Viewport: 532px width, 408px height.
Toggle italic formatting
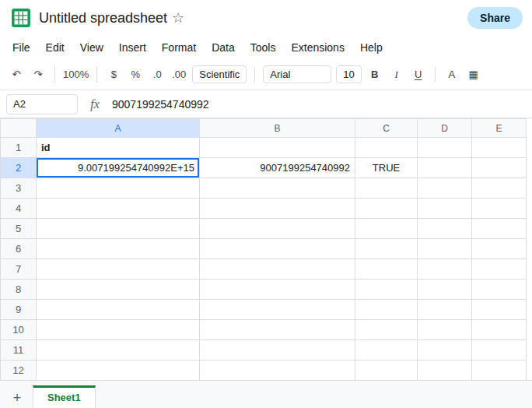tap(396, 75)
